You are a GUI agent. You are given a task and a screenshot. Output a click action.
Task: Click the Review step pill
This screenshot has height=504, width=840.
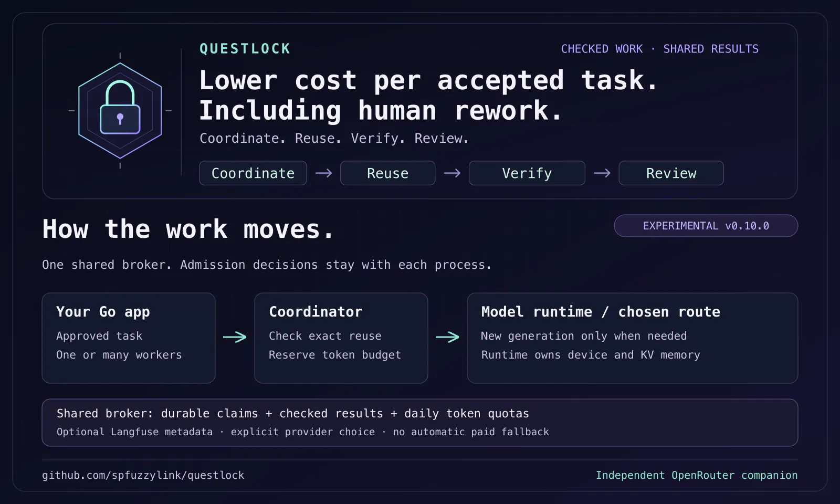pyautogui.click(x=671, y=173)
